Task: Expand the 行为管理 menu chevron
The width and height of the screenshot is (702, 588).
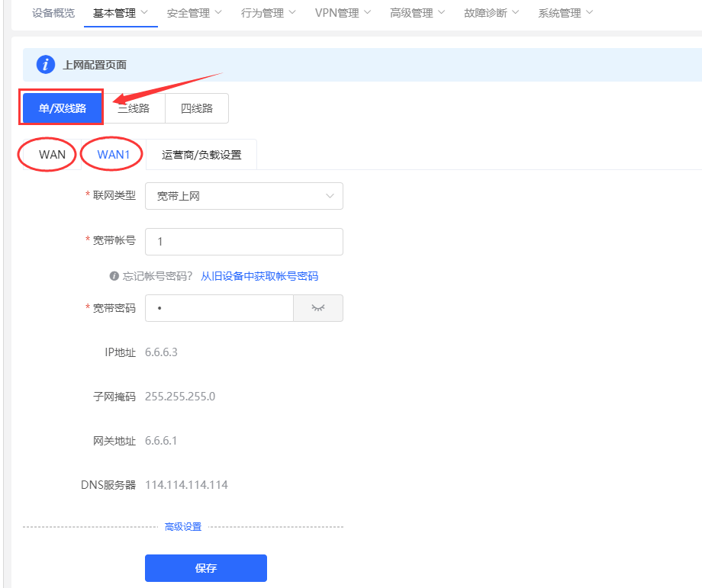Action: pyautogui.click(x=293, y=13)
